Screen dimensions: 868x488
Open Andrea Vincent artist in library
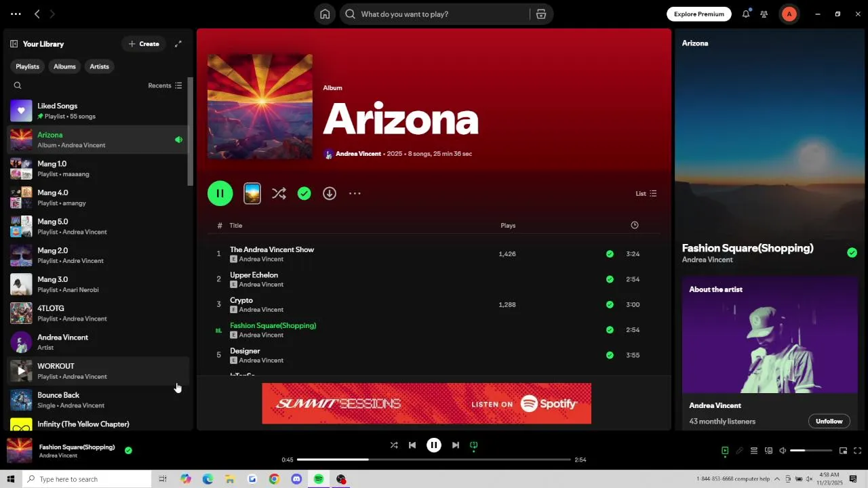pos(98,342)
